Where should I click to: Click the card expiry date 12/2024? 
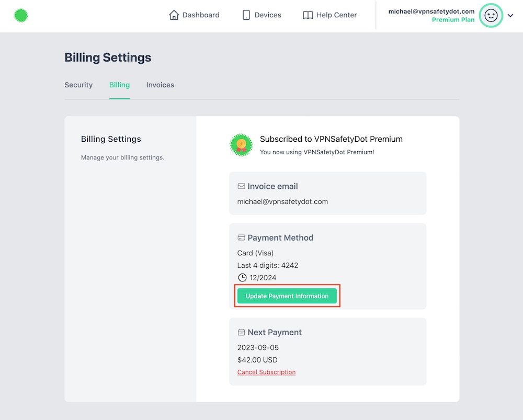tap(263, 278)
